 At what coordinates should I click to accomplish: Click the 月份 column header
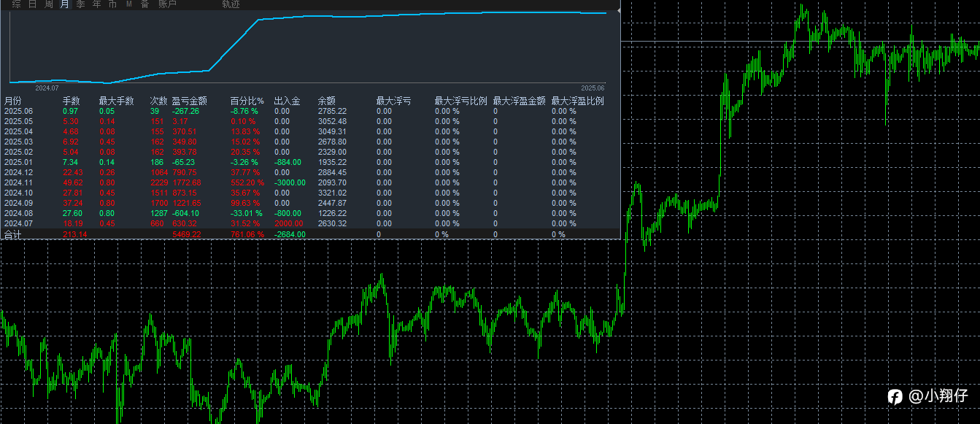(13, 101)
